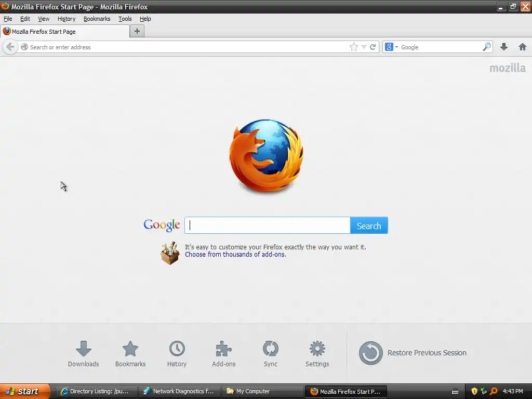Go to the Home page icon
The width and height of the screenshot is (532, 399).
[x=523, y=47]
